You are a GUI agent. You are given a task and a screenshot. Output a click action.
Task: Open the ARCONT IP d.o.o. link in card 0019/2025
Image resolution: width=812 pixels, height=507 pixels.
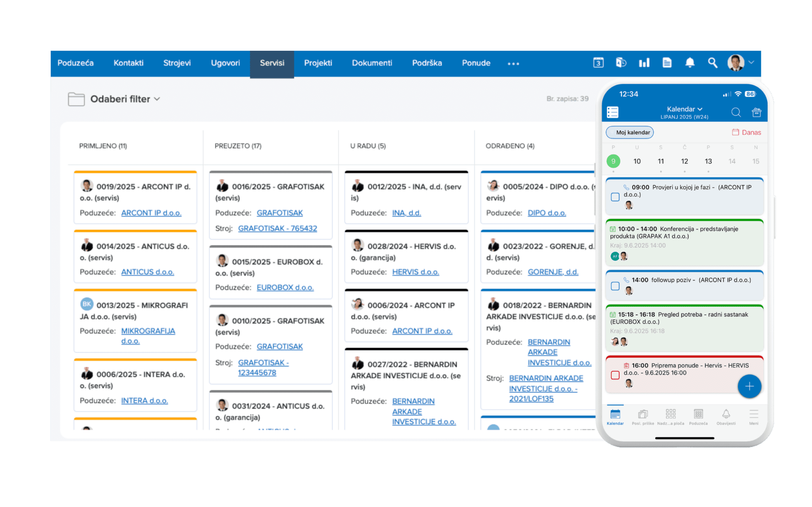(x=151, y=213)
